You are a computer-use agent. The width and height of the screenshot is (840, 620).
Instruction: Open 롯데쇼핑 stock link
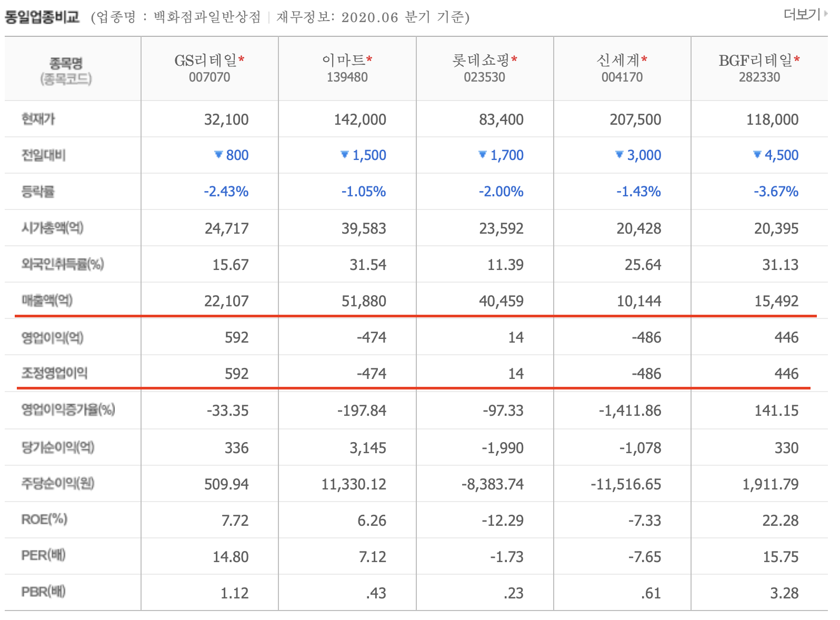(x=481, y=61)
